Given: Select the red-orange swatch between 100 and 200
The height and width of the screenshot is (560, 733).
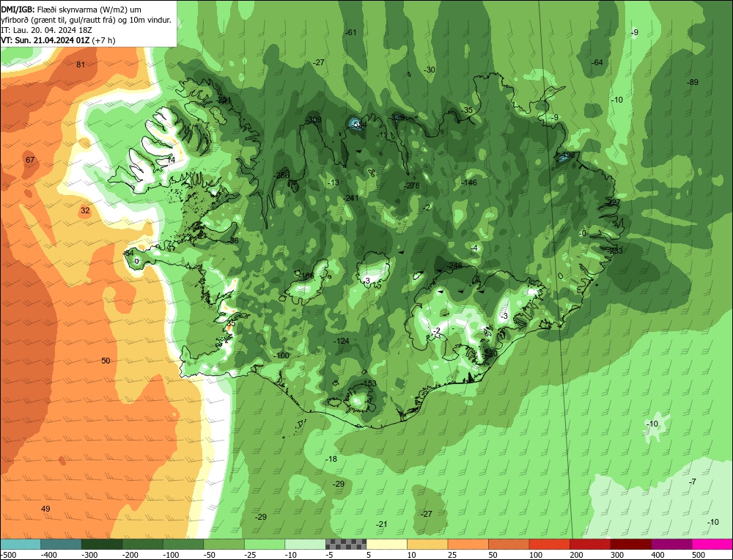Looking at the screenshot, I should pyautogui.click(x=550, y=545).
